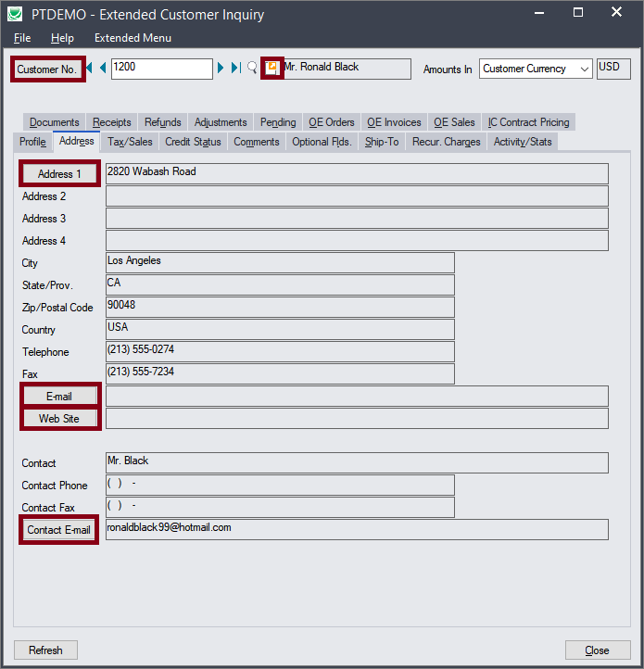
Task: Switch to the Tax/Sales tab
Action: [130, 142]
